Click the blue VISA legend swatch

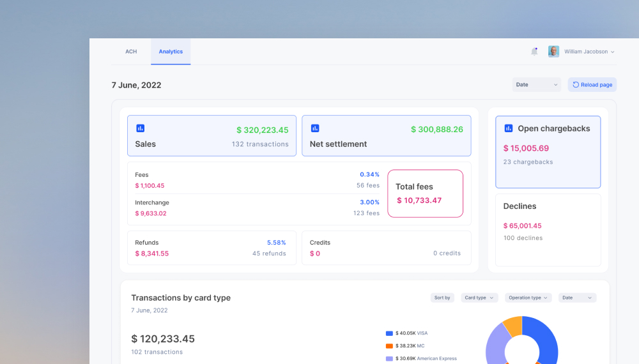tap(389, 333)
